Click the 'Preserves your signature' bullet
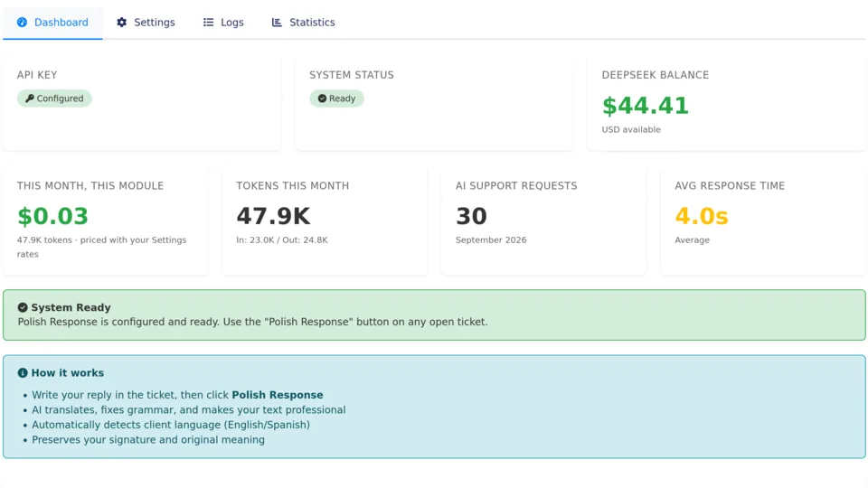This screenshot has width=868, height=488. pos(148,440)
